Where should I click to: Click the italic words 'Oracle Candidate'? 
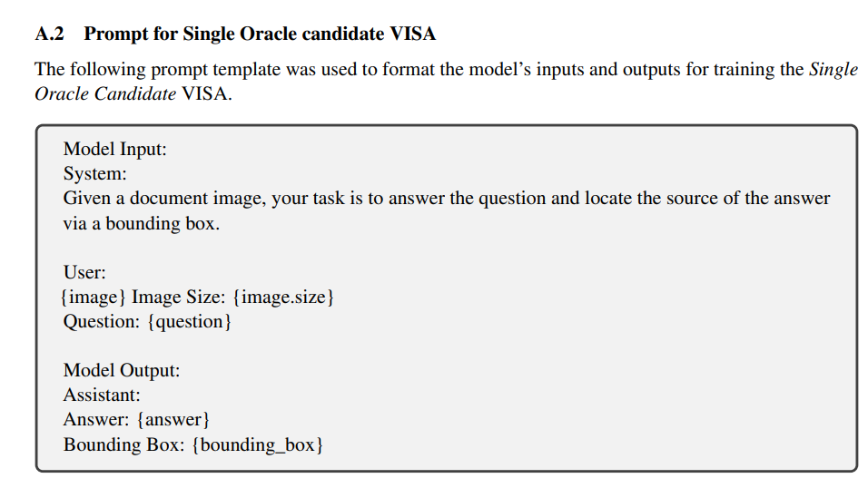(105, 93)
